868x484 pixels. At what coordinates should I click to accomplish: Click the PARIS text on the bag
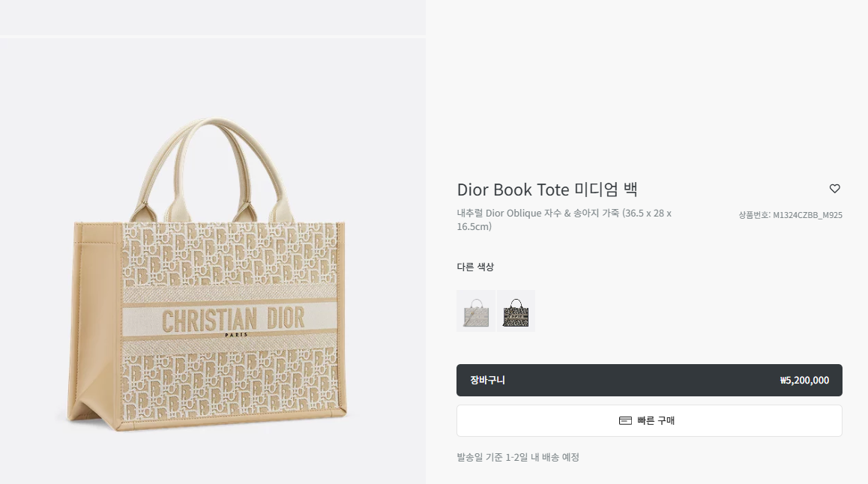(236, 335)
